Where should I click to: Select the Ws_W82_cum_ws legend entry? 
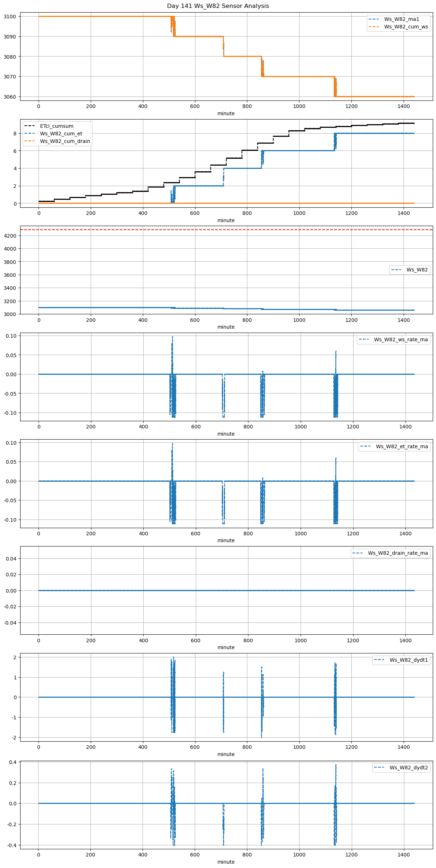tap(406, 27)
